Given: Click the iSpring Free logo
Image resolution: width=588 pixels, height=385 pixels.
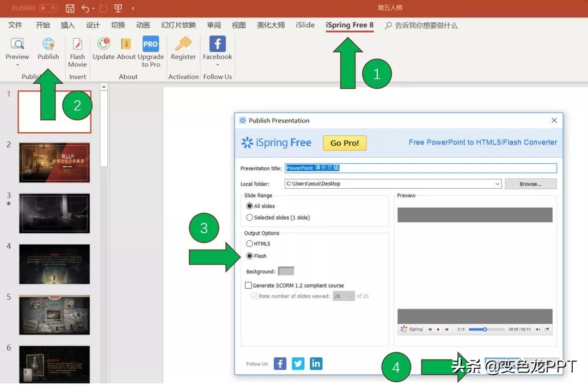Looking at the screenshot, I should point(276,142).
